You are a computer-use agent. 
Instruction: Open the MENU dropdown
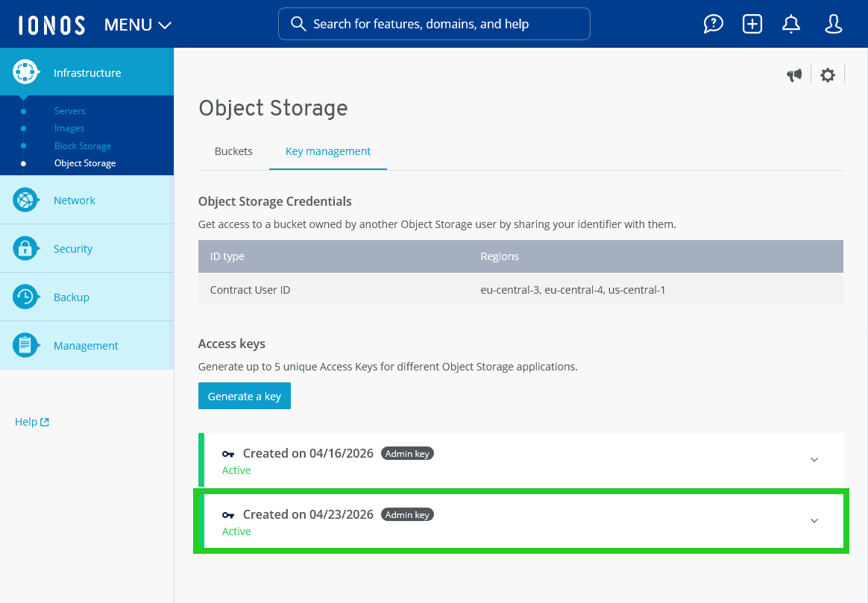click(137, 24)
